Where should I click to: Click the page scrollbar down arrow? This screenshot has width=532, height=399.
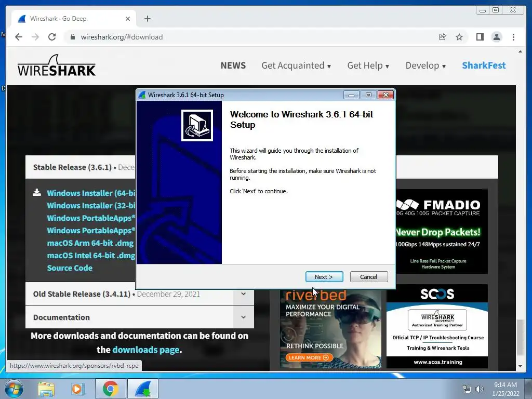pyautogui.click(x=520, y=366)
